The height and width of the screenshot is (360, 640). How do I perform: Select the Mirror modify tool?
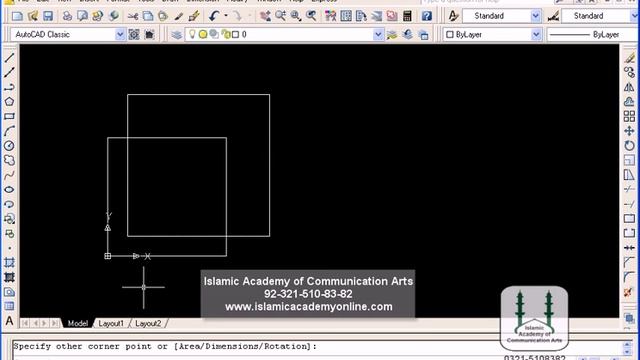[x=629, y=87]
